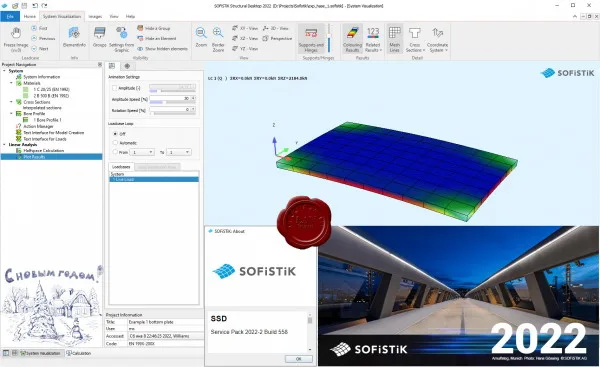Enable the Amplitude checkbox
The height and width of the screenshot is (367, 600).
tap(114, 88)
